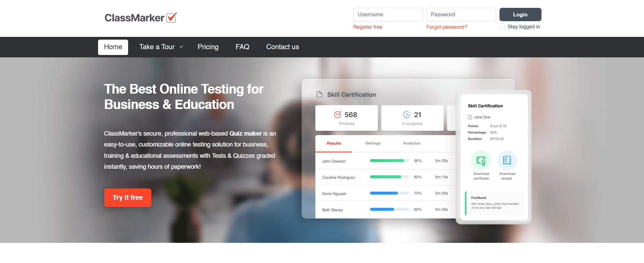The height and width of the screenshot is (263, 644).
Task: Click the Take a Tour menu label
Action: click(x=157, y=47)
